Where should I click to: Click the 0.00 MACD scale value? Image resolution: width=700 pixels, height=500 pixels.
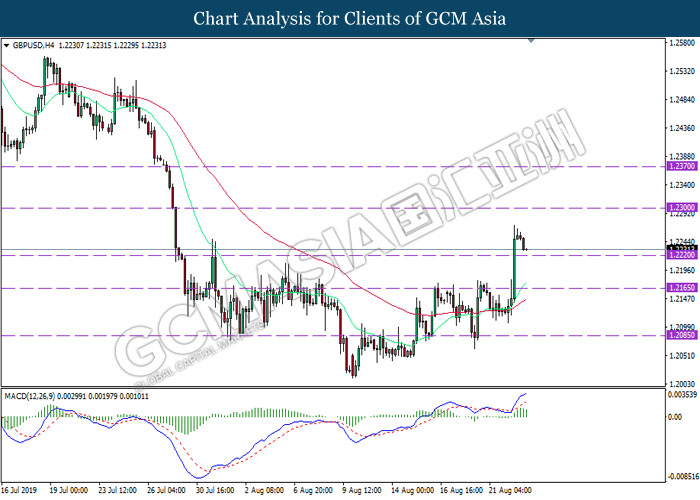coord(675,417)
